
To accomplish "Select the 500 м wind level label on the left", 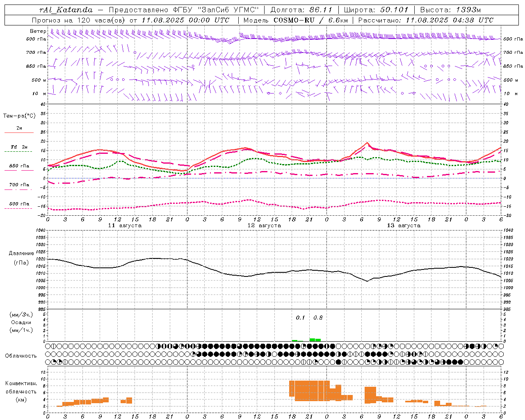I will coord(39,80).
